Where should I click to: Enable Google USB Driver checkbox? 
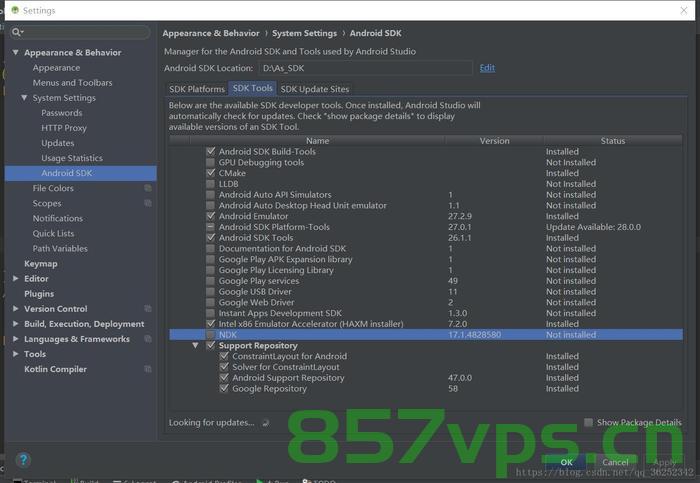(x=211, y=291)
